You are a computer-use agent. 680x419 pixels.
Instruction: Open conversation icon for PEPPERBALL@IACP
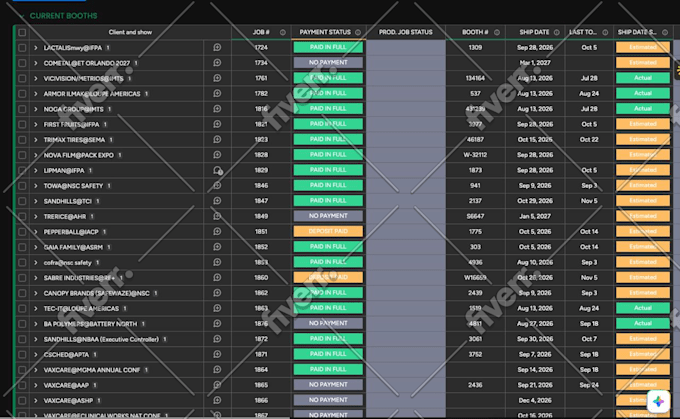coord(217,232)
